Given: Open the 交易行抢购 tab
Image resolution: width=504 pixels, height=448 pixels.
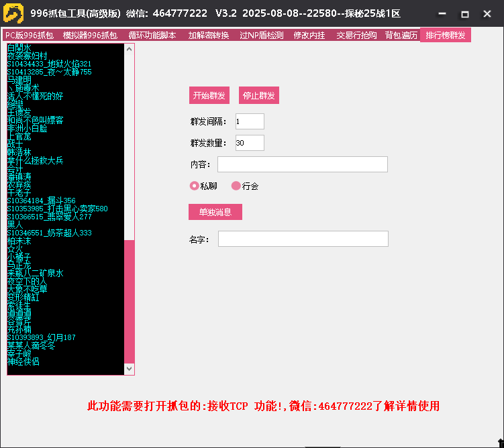Looking at the screenshot, I should (356, 36).
